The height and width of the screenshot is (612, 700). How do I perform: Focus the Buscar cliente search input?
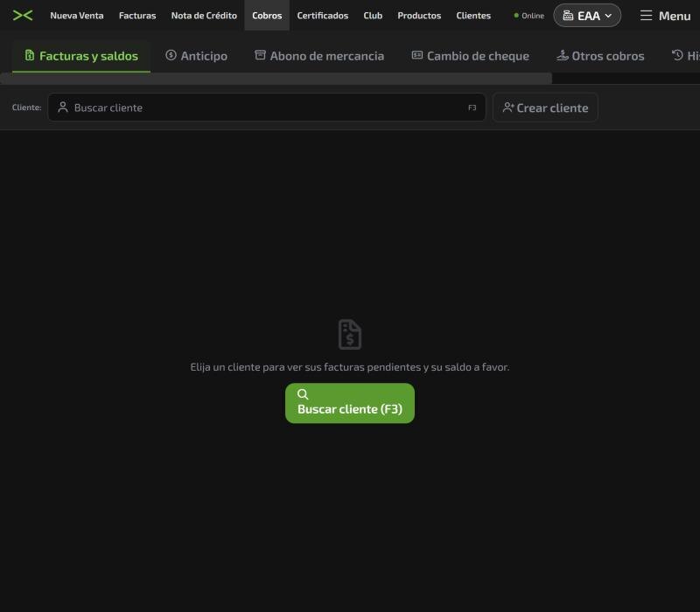tap(267, 107)
